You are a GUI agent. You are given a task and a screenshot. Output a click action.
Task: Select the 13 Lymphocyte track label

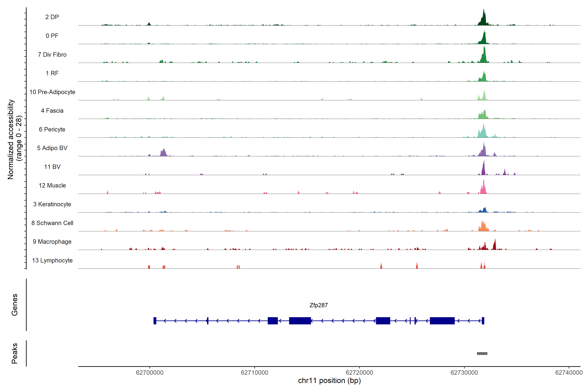(52, 261)
